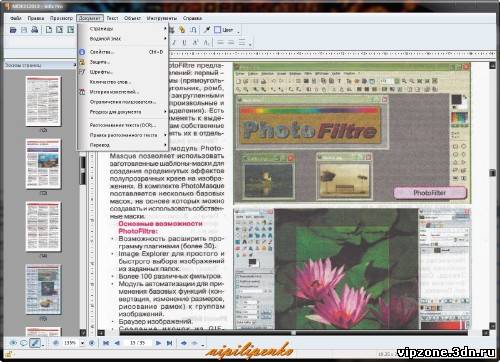
Task: Select the second paragraph alignment icon
Action: pos(231,43)
